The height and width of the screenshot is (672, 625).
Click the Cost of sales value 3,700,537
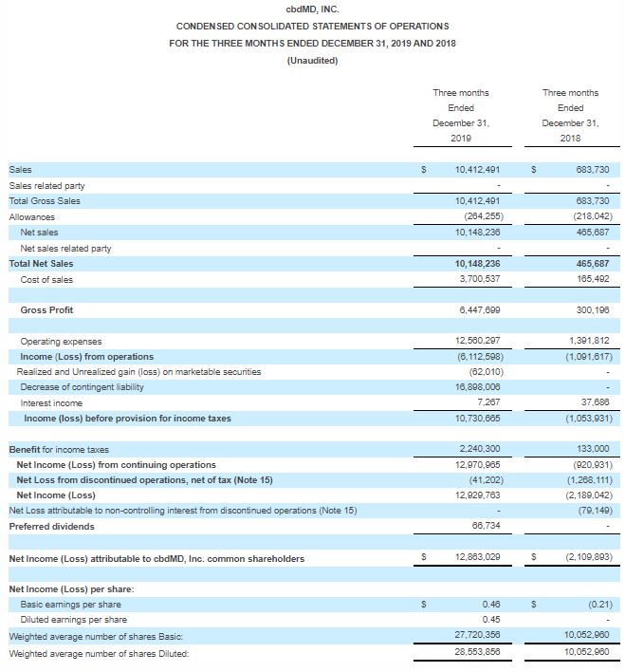click(x=477, y=279)
